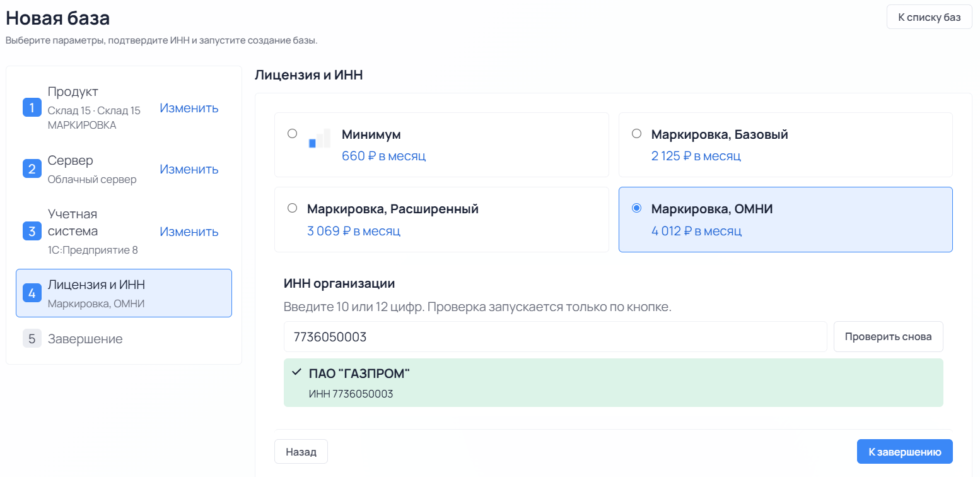This screenshot has width=980, height=477.
Task: Select the Маркировка, Базовый radio button
Action: click(x=636, y=134)
